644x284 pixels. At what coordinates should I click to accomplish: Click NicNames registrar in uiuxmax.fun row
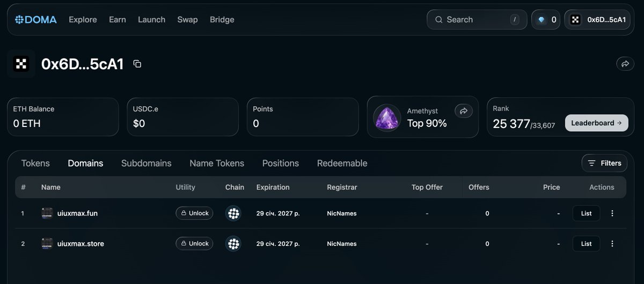coord(342,213)
